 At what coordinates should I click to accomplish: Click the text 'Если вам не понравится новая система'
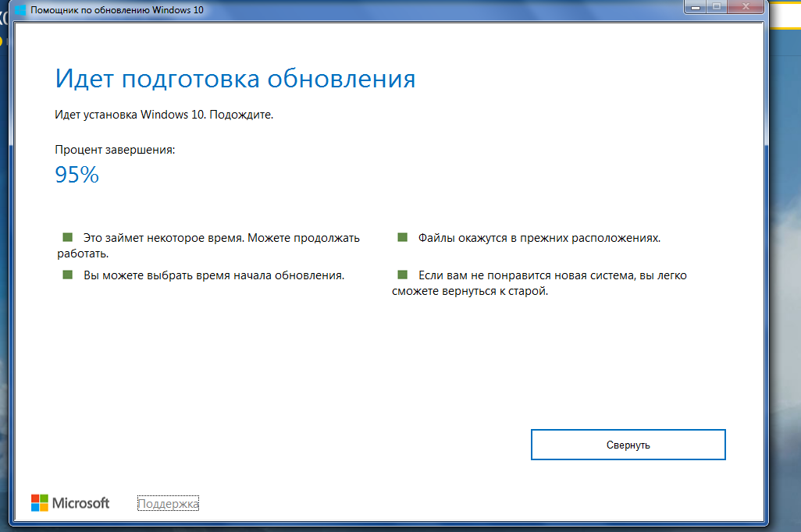527,275
